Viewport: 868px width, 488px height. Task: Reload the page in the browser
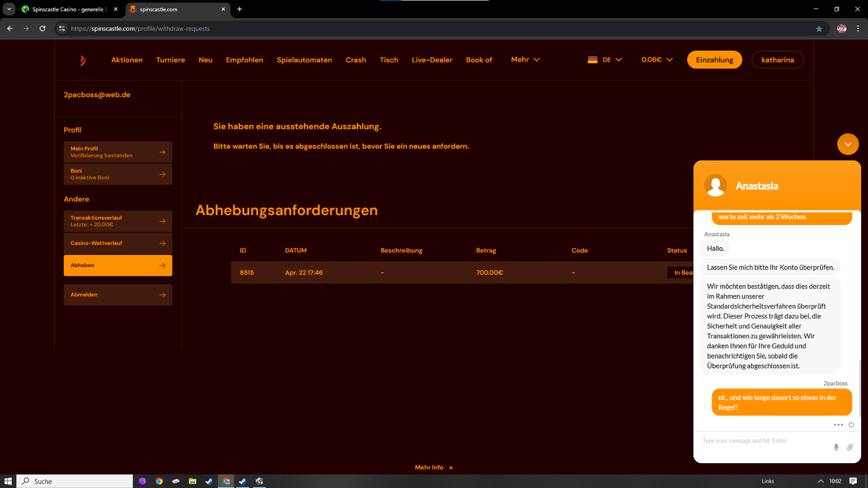(42, 28)
